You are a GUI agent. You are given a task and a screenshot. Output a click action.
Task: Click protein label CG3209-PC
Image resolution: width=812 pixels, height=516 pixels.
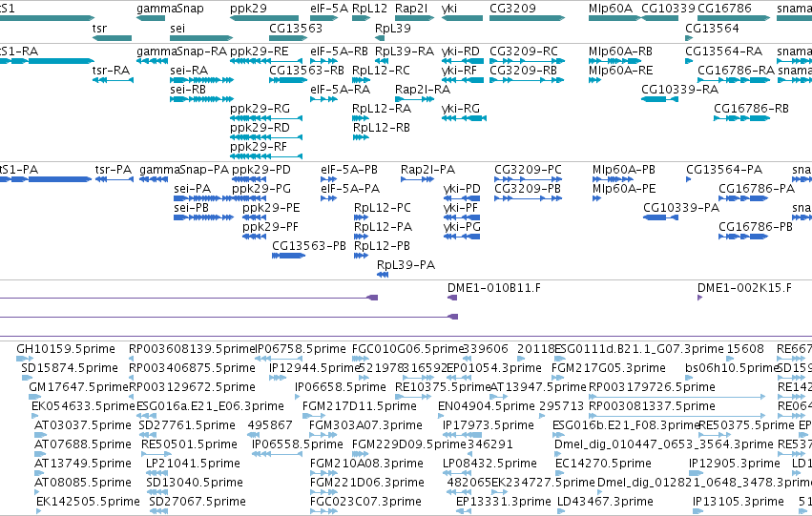coord(528,170)
